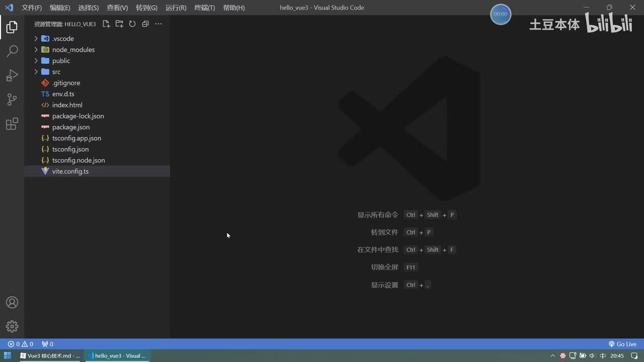
Task: Open the Explorer more actions ellipsis
Action: [x=158, y=24]
